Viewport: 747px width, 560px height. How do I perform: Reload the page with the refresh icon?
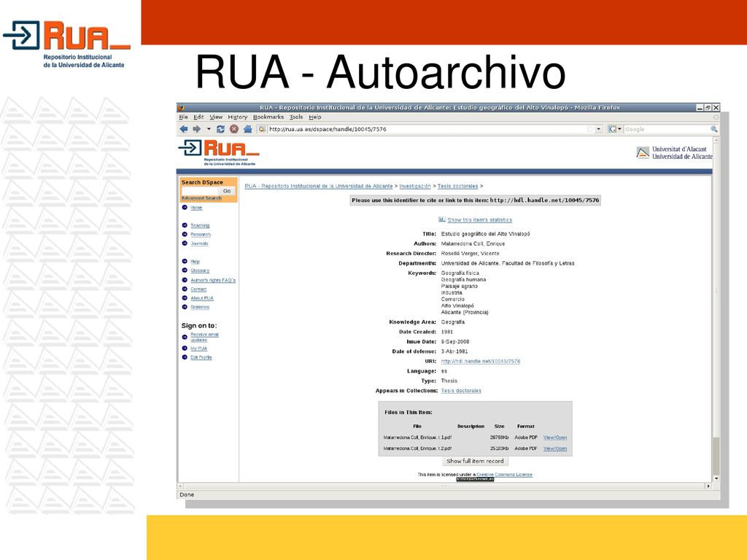pyautogui.click(x=220, y=129)
